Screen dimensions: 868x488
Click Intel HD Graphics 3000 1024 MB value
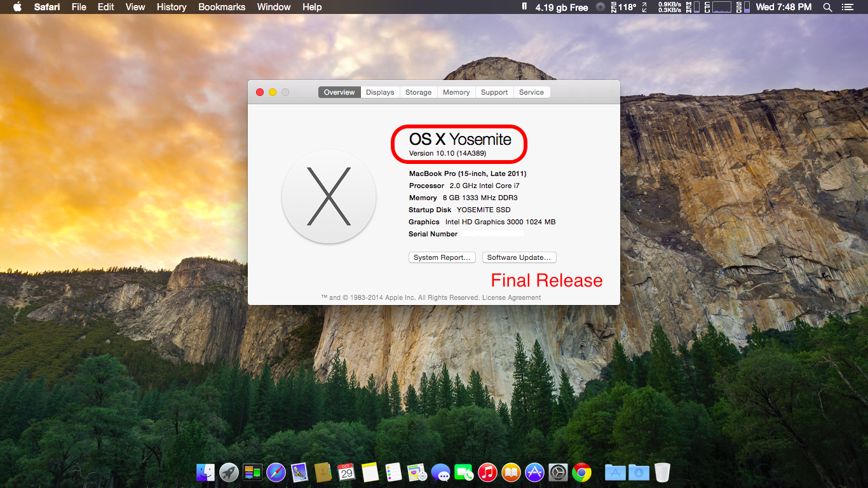pyautogui.click(x=501, y=222)
